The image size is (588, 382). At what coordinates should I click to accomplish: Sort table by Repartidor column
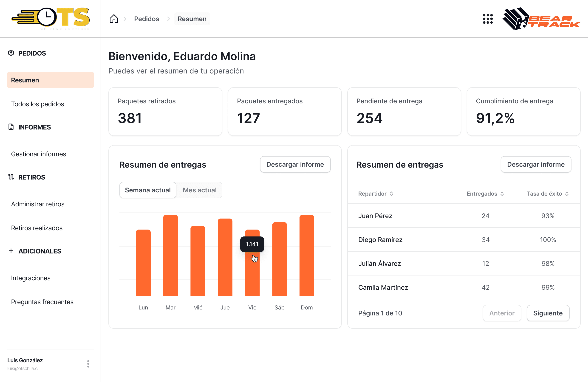click(375, 194)
